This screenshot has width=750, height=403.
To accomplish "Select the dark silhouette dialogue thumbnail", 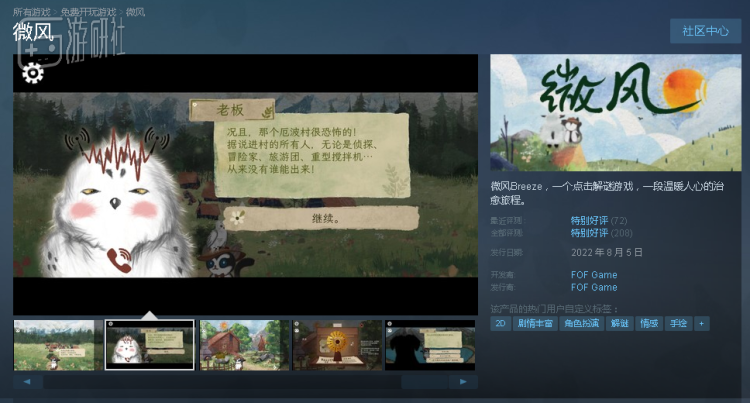I will [x=430, y=345].
